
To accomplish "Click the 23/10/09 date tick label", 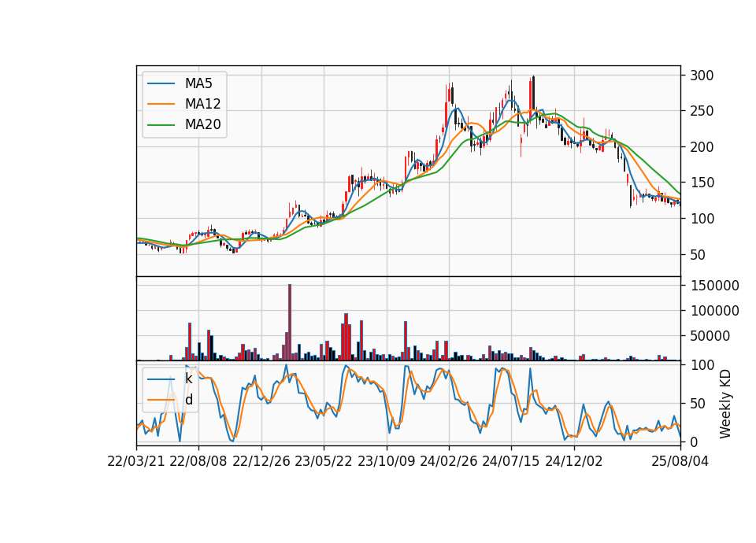I will click(x=386, y=461).
